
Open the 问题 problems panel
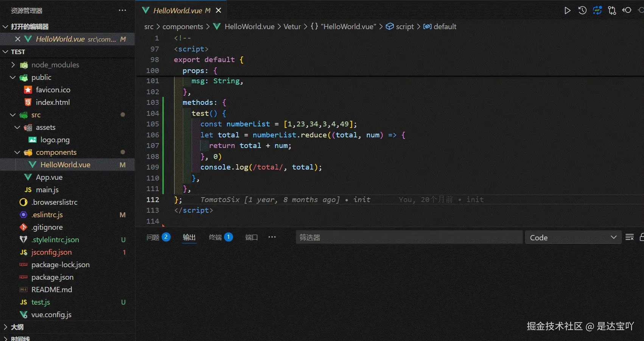coord(153,237)
